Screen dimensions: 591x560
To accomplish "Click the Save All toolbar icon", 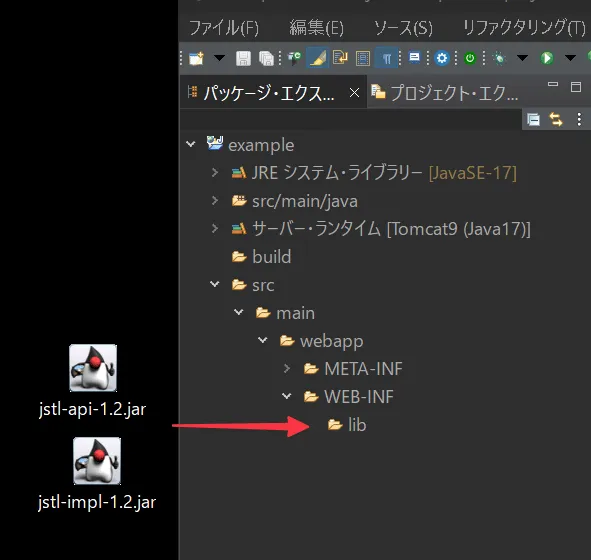I will (266, 58).
